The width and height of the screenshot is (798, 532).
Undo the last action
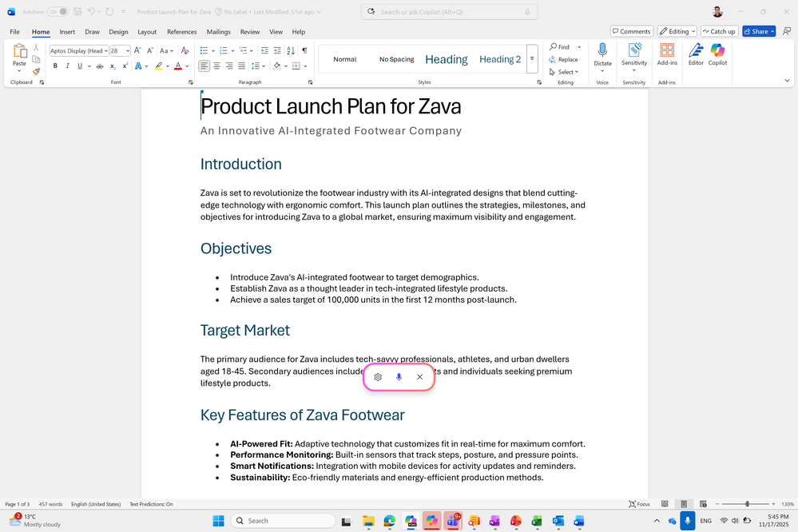pyautogui.click(x=91, y=11)
